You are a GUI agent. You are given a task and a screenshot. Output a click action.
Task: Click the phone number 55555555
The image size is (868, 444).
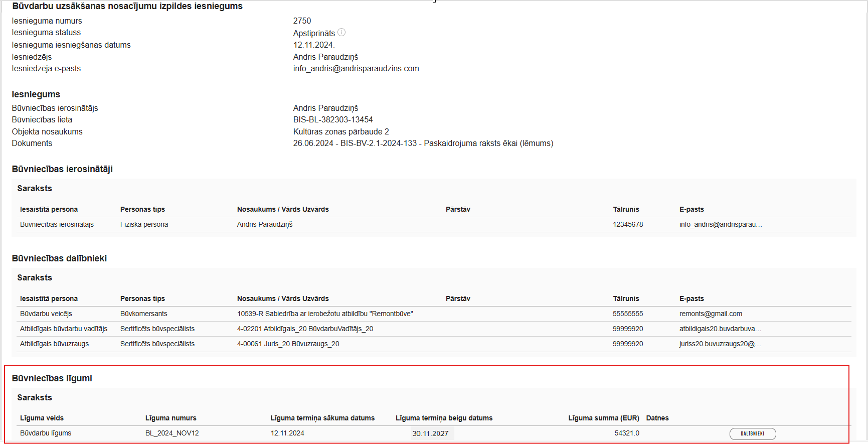tap(628, 314)
